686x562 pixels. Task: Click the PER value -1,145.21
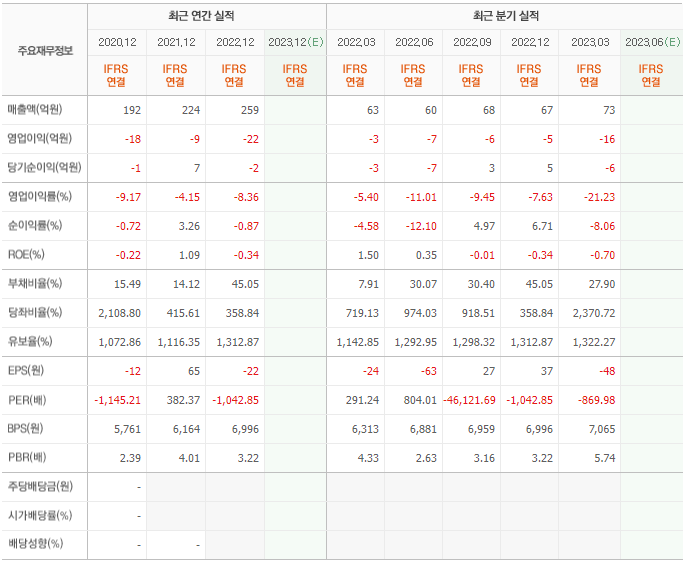click(118, 400)
